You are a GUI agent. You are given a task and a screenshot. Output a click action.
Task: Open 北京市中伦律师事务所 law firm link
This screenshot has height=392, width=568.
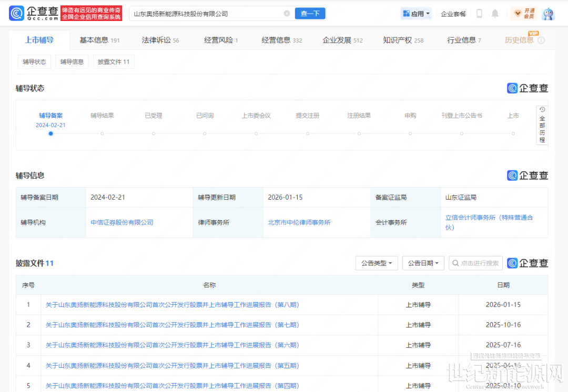(x=299, y=223)
